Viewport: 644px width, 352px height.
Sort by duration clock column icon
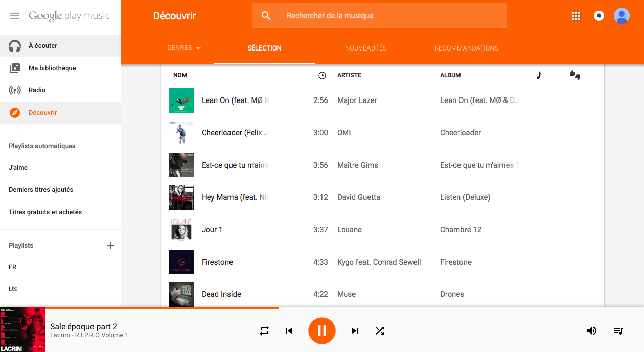coord(323,75)
